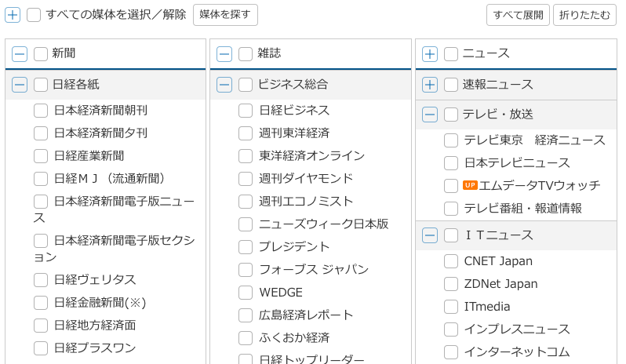626x364 pixels.
Task: Expand all using top-left plus icon
Action: pyautogui.click(x=13, y=15)
